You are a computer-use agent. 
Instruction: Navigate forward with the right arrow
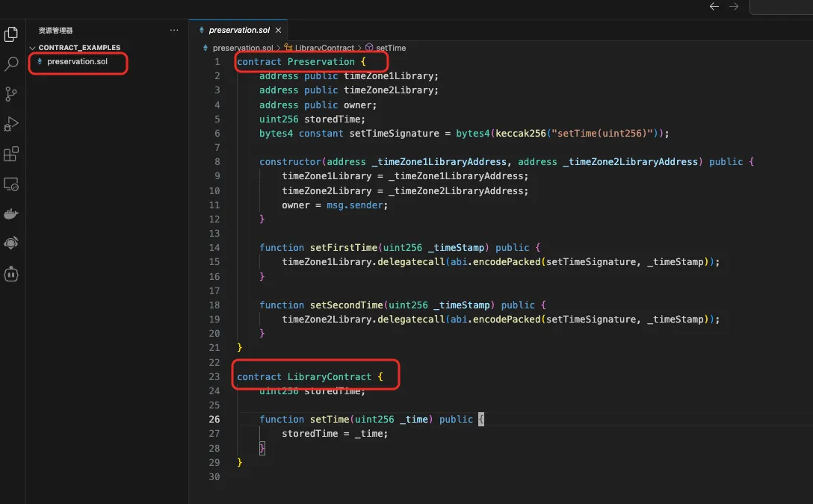[x=734, y=6]
